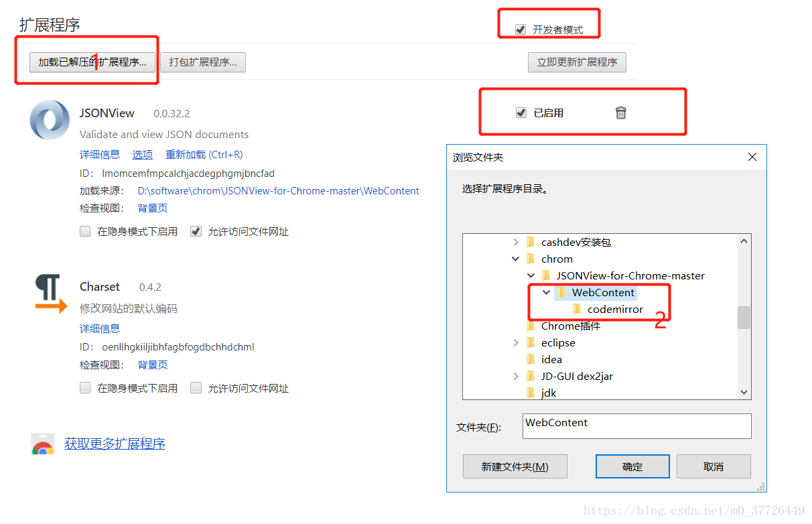The width and height of the screenshot is (812, 524).
Task: Check 允许访问文件网址 for Charset
Action: [196, 387]
